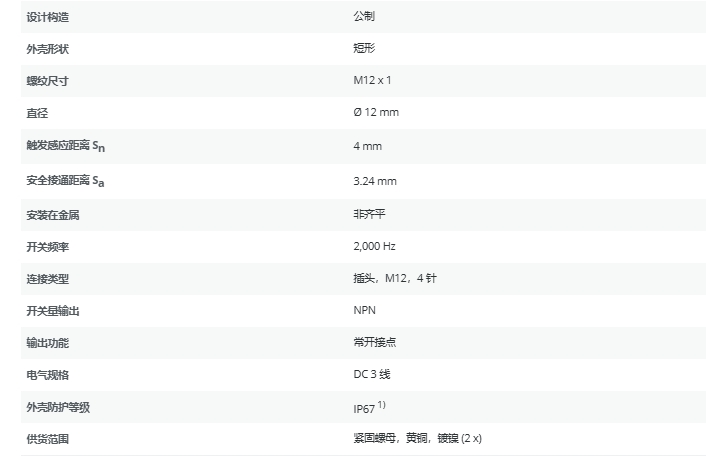This screenshot has width=706, height=465.
Task: Select the 公制 value text
Action: pyautogui.click(x=364, y=17)
